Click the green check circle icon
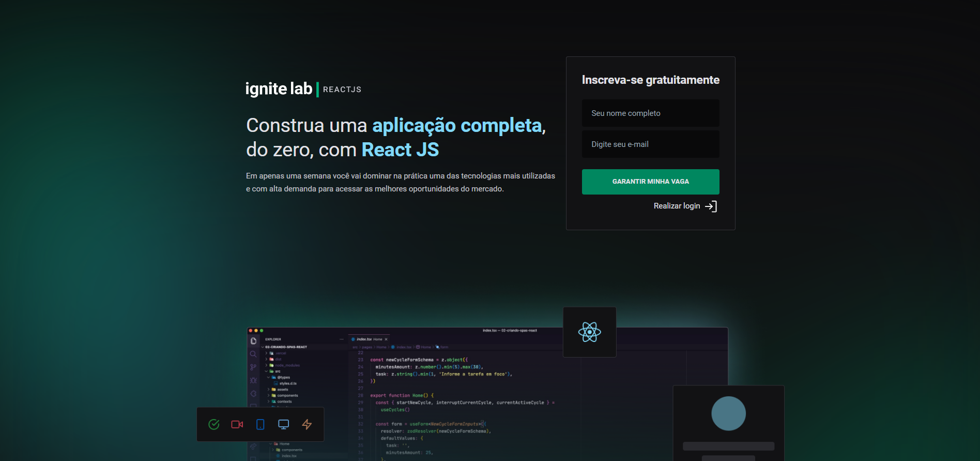980x461 pixels. click(x=214, y=424)
